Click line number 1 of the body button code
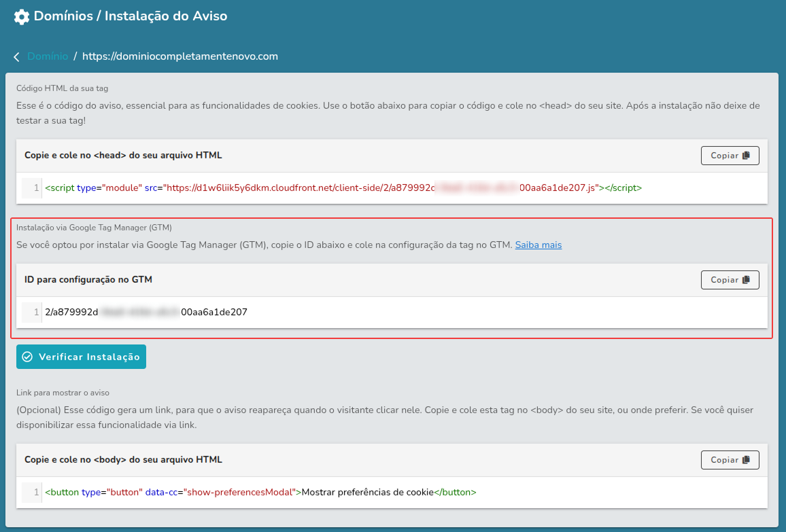Viewport: 786px width, 532px height. pos(36,493)
